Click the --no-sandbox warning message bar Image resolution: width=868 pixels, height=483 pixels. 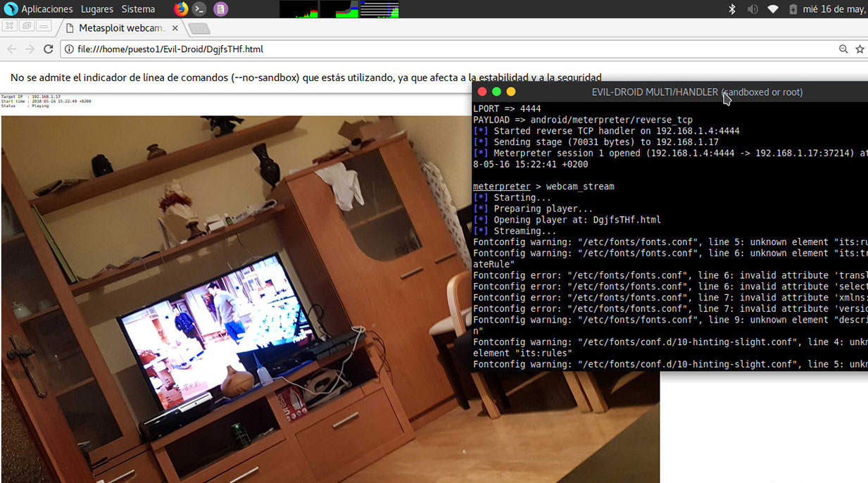click(306, 77)
